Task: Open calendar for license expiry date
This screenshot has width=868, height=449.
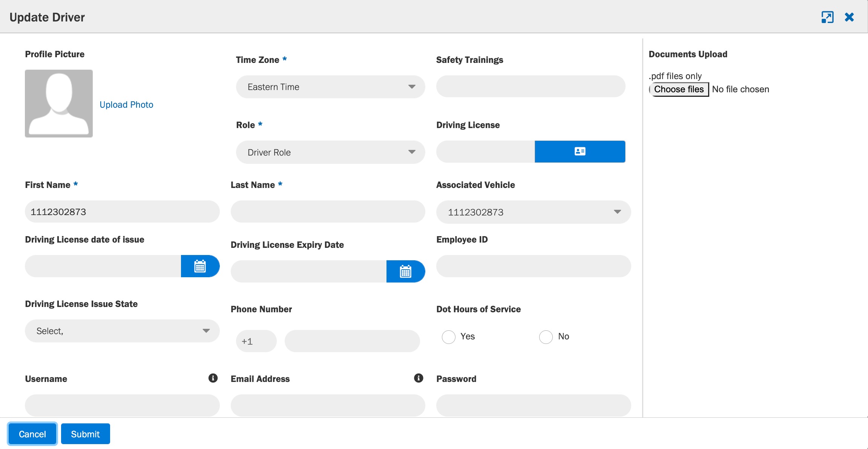Action: pos(406,271)
